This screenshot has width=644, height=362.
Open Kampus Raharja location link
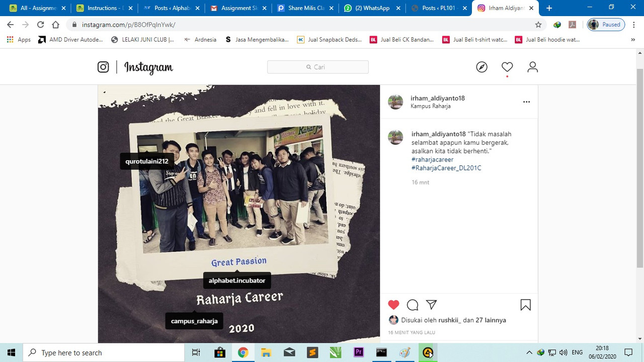[431, 106]
